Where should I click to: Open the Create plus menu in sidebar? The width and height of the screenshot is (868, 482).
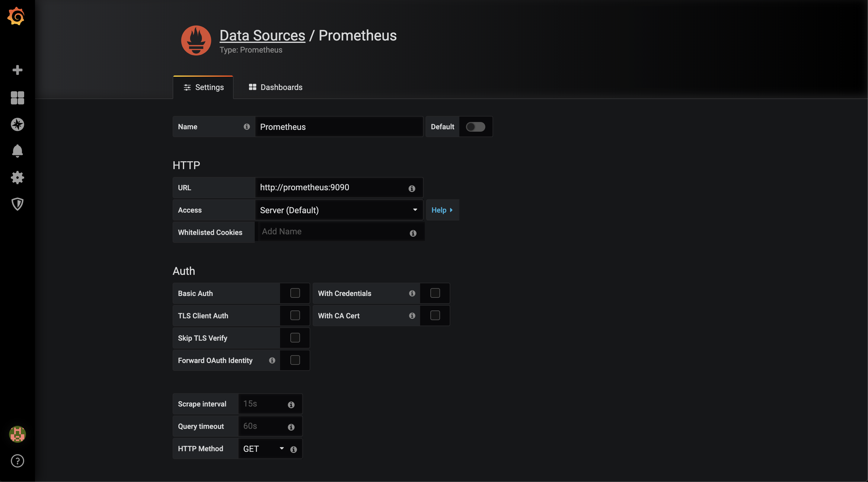(17, 70)
